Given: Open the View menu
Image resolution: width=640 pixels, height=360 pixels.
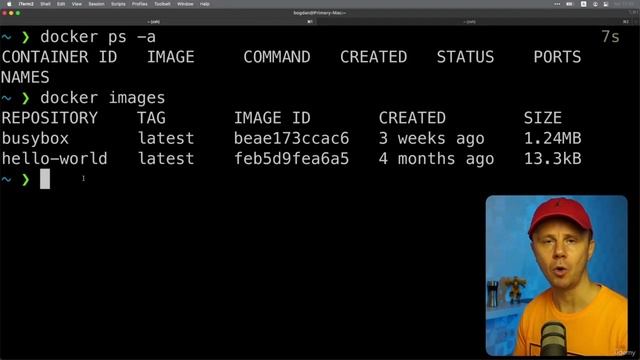Looking at the screenshot, I should point(77,4).
